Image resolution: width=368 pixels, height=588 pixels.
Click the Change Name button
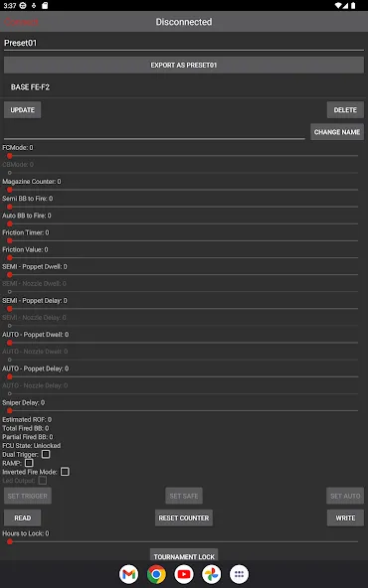[x=337, y=132]
